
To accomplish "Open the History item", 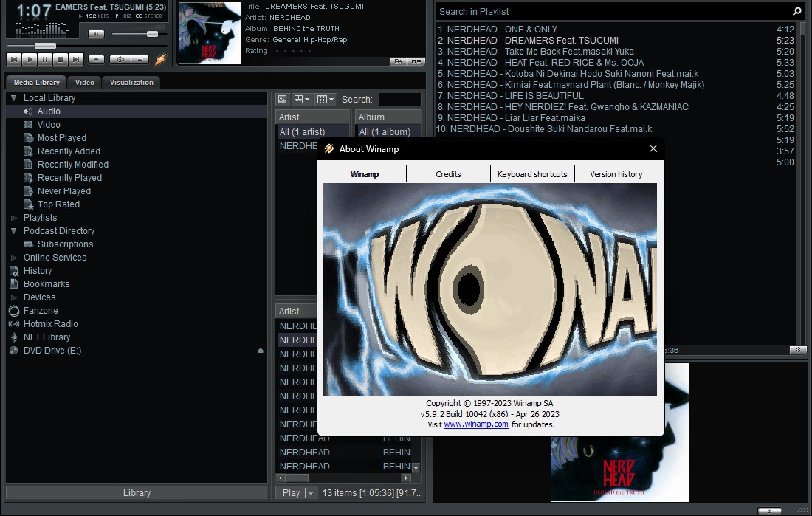I will click(38, 271).
